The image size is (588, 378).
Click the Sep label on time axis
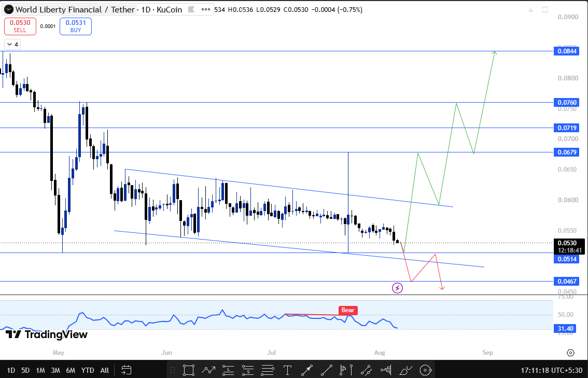click(487, 353)
